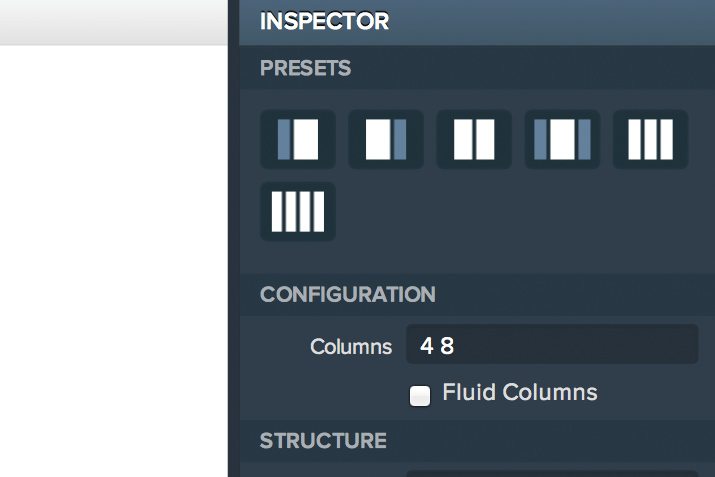Pick the three equal columns preset
Image resolution: width=715 pixels, height=477 pixels.
(x=651, y=139)
